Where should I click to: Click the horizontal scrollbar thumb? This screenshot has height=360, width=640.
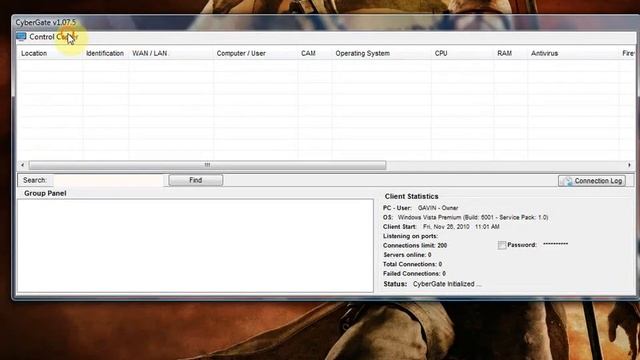pos(207,165)
